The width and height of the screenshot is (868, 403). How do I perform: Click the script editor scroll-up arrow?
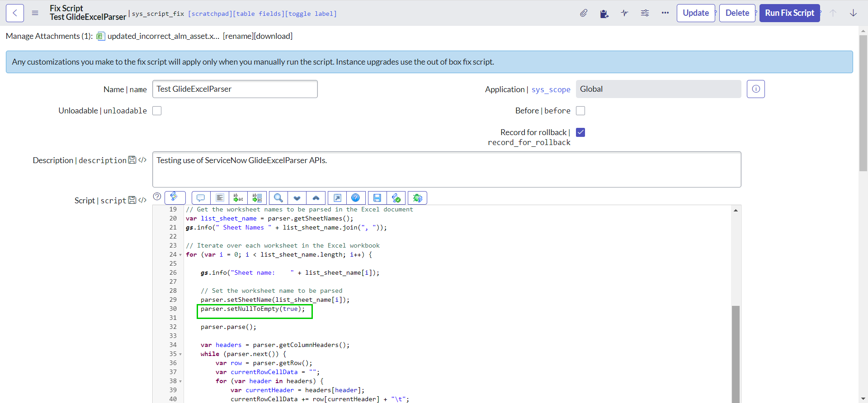736,210
